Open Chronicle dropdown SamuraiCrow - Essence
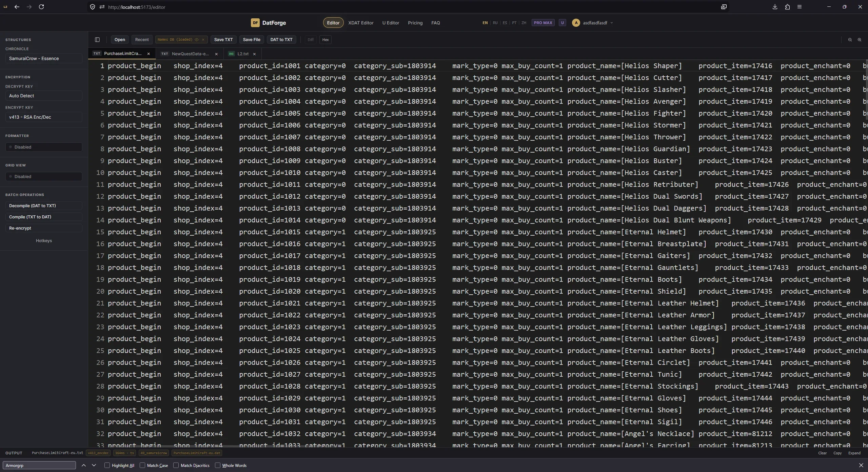This screenshot has width=868, height=472. (x=44, y=58)
